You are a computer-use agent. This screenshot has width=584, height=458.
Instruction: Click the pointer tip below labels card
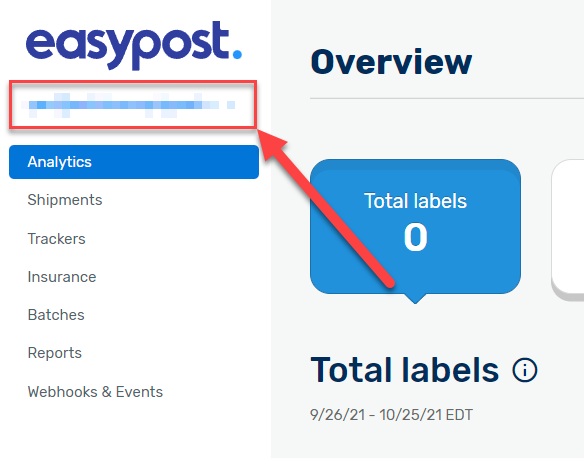415,299
